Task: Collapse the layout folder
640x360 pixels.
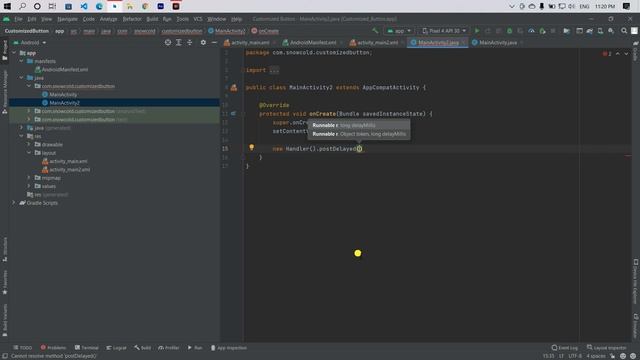Action: pos(29,153)
